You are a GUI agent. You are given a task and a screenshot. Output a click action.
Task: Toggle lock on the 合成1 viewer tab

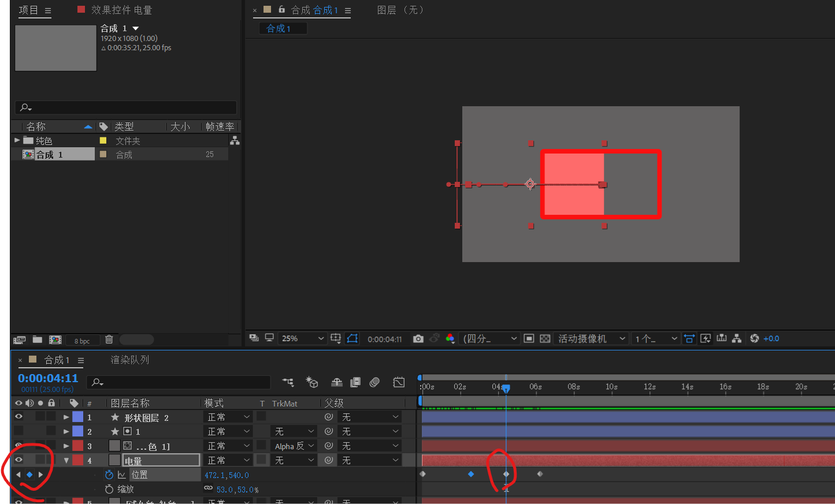tap(282, 9)
